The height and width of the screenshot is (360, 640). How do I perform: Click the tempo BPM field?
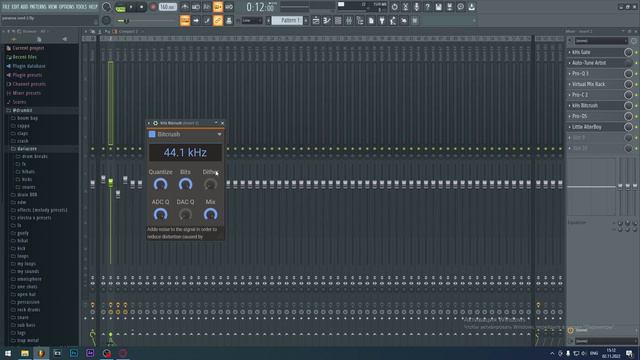[x=167, y=7]
